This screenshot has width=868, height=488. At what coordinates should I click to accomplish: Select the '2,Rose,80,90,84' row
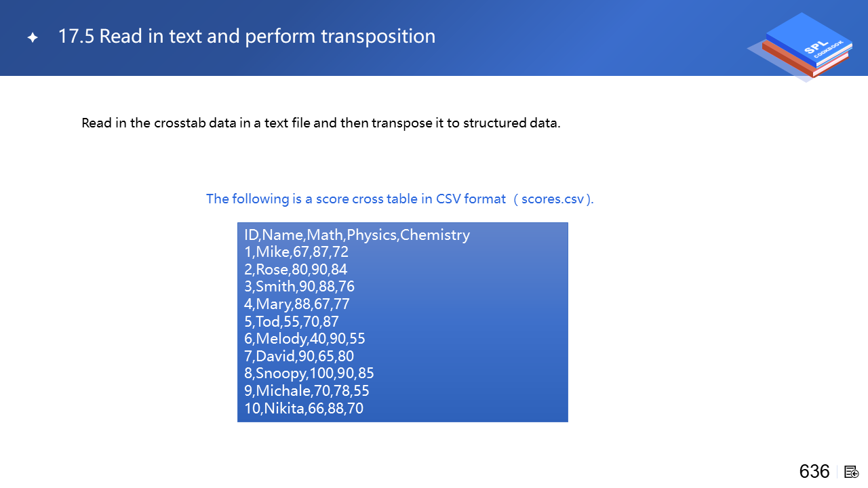pos(296,270)
